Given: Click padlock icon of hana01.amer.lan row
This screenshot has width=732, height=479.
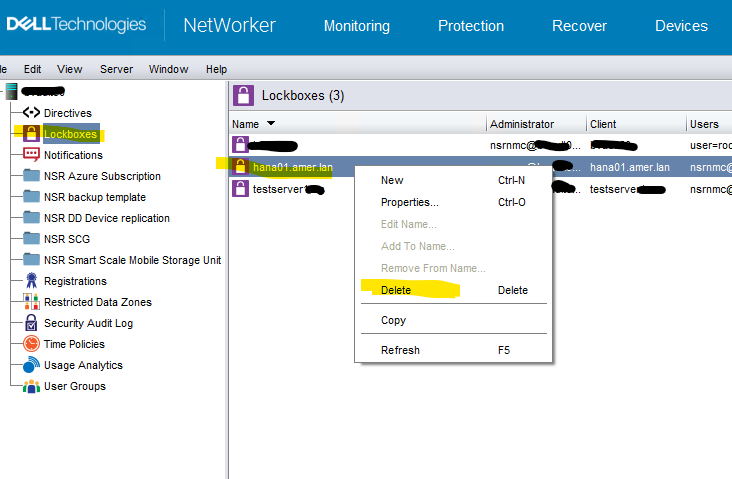Looking at the screenshot, I should [x=240, y=166].
